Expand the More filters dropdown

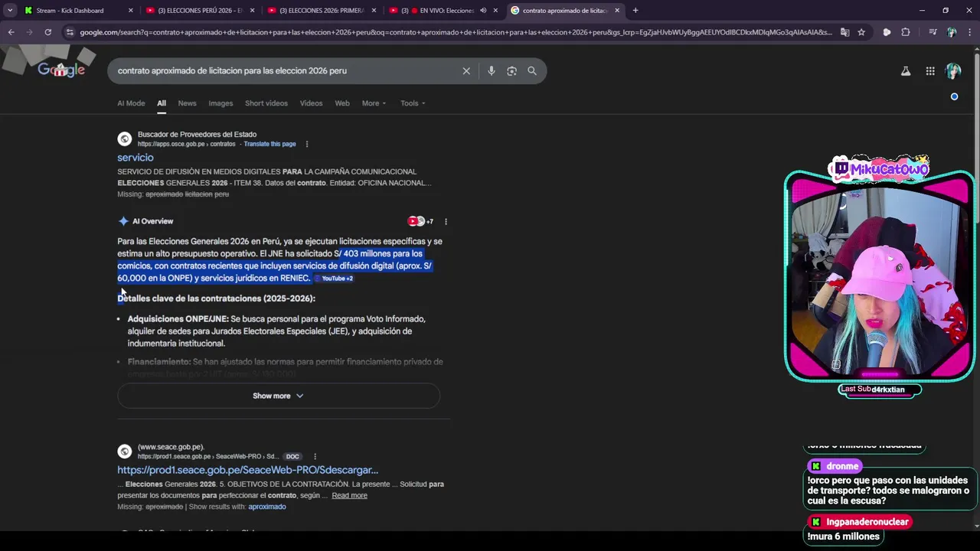(x=374, y=103)
